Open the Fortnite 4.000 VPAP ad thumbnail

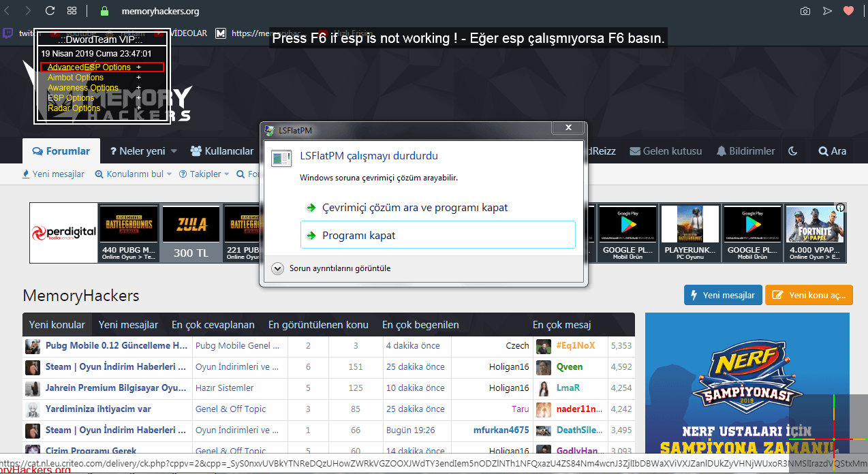pyautogui.click(x=815, y=233)
